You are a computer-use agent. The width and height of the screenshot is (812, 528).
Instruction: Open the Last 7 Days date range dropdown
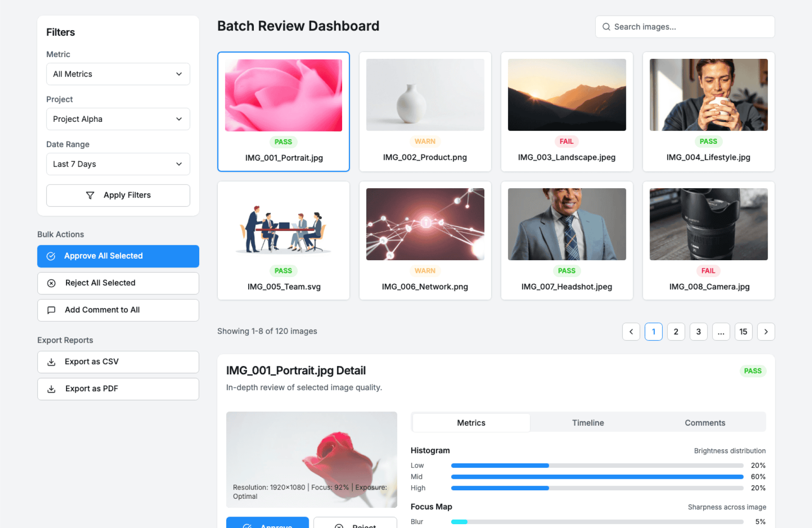[118, 164]
